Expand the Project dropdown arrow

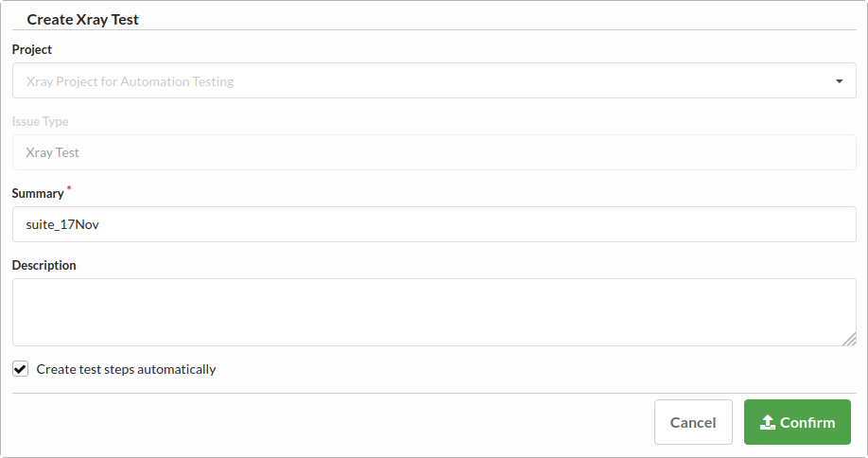point(839,81)
